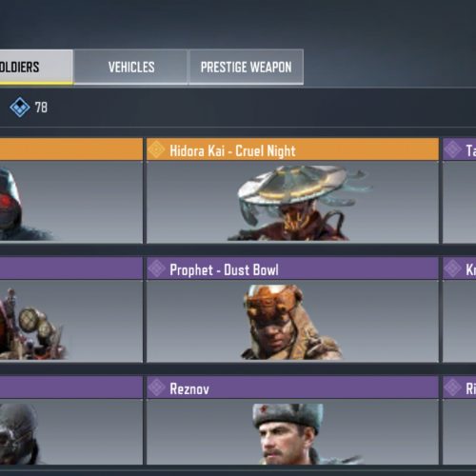Select the Prophet - Dust Bowl character portrait
The width and height of the screenshot is (476, 476).
click(290, 322)
